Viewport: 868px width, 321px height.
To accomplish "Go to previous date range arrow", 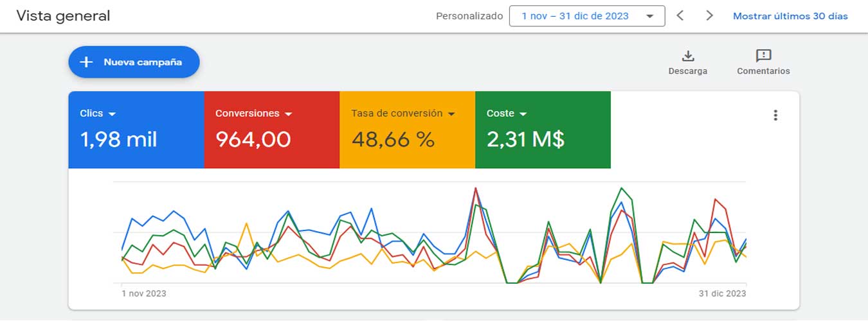I will (x=680, y=15).
